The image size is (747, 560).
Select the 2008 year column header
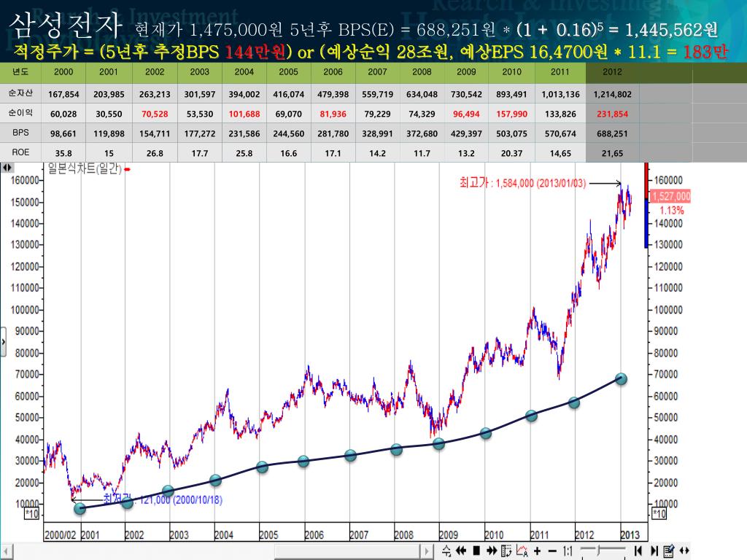[422, 72]
